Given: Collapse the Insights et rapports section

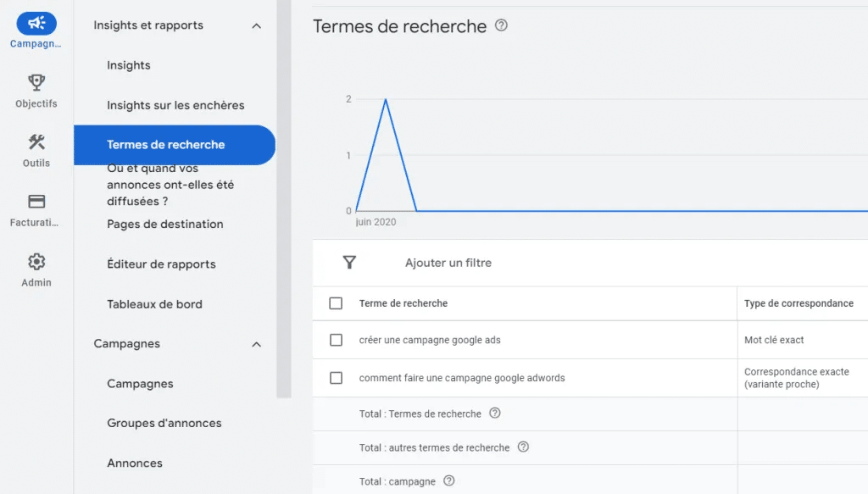Looking at the screenshot, I should pyautogui.click(x=257, y=25).
